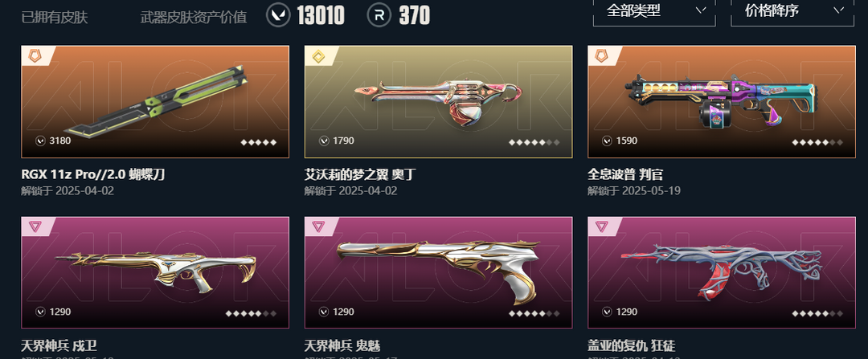Select the 盖亚的复仇 狂徒 rifle thumbnail
The height and width of the screenshot is (359, 868).
click(x=722, y=272)
